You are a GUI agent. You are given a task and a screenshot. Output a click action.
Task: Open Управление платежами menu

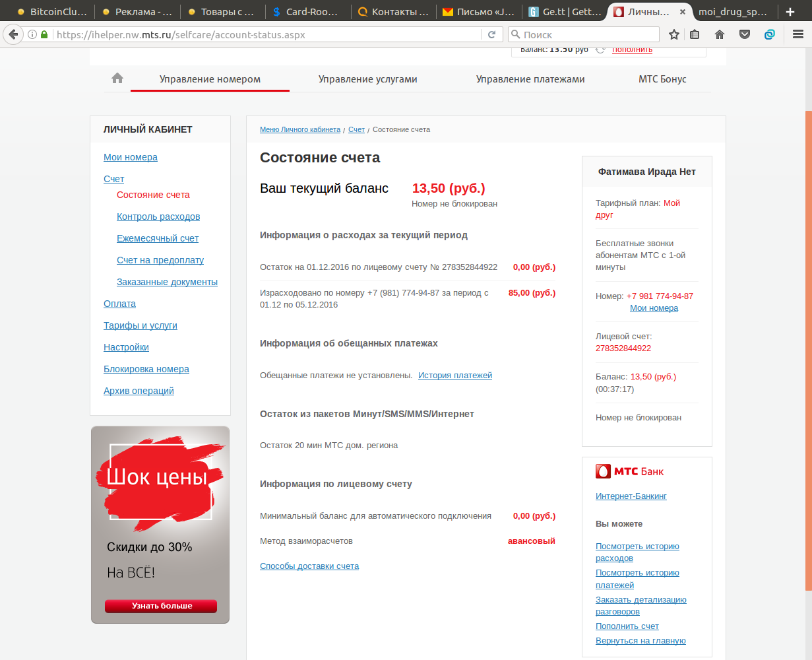tap(530, 79)
